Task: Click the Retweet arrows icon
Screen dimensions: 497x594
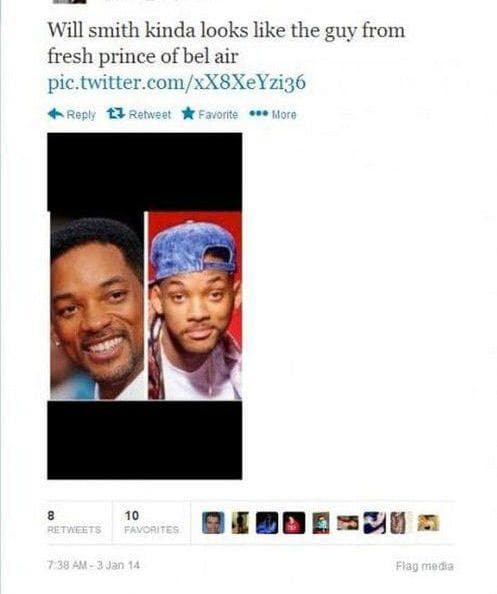Action: click(x=116, y=113)
